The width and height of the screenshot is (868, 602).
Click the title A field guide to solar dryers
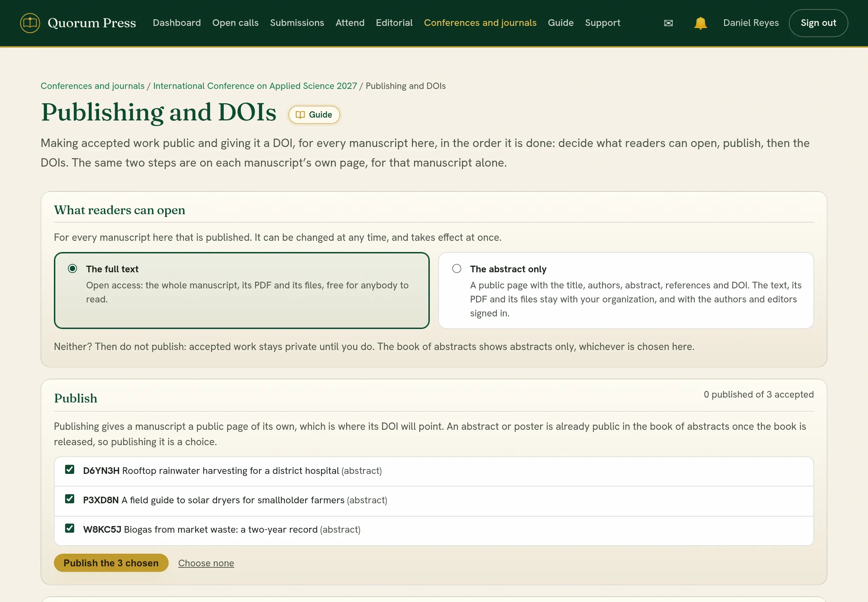point(233,500)
